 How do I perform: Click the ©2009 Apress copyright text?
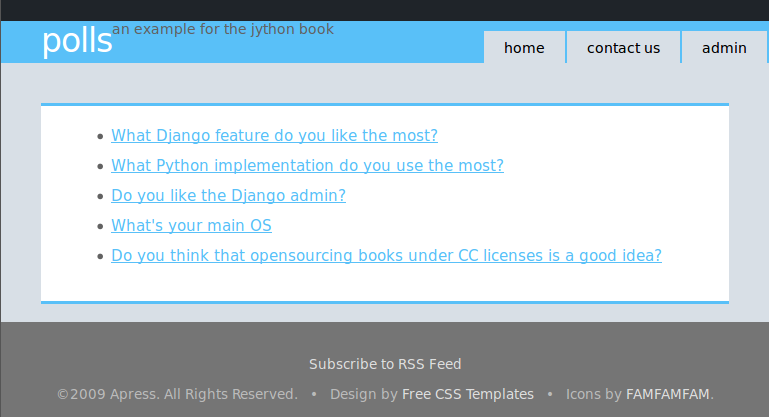pyautogui.click(x=177, y=394)
